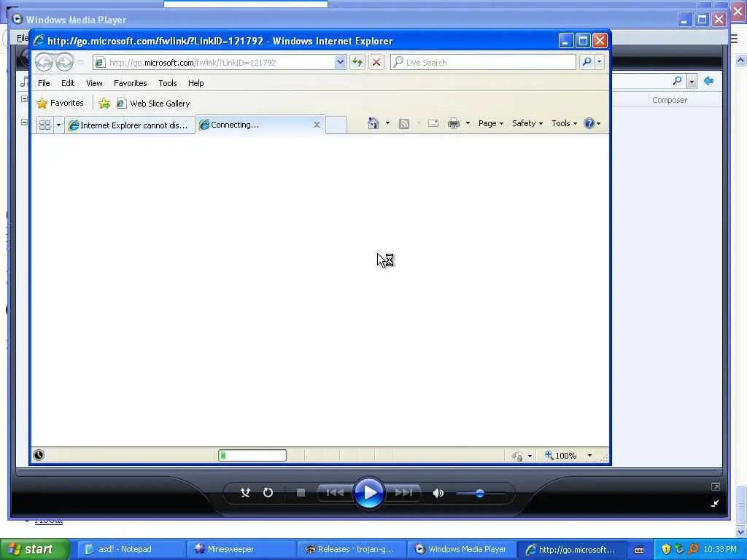This screenshot has width=747, height=560.
Task: Switch to compact mode in Media Player
Action: pyautogui.click(x=715, y=503)
